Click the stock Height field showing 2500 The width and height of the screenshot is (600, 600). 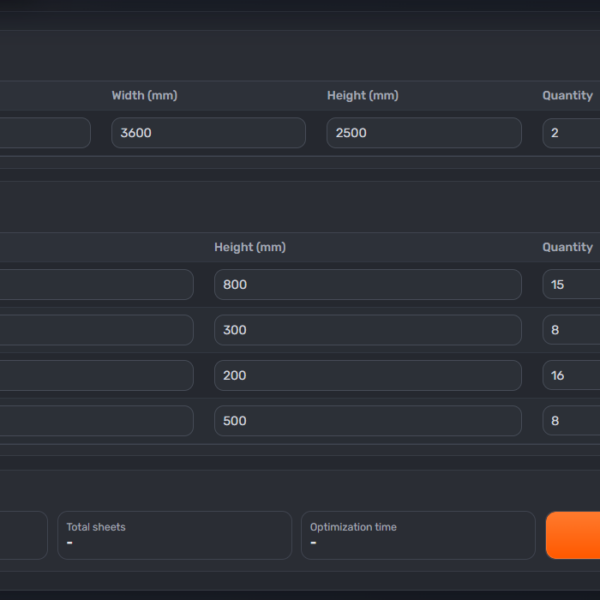point(423,133)
